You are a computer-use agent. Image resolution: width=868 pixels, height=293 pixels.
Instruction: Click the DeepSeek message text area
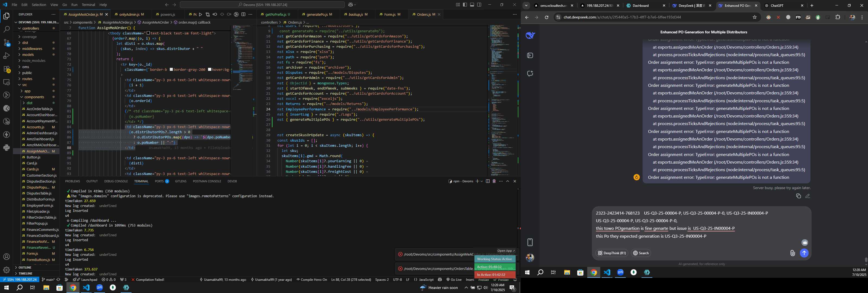point(701,225)
